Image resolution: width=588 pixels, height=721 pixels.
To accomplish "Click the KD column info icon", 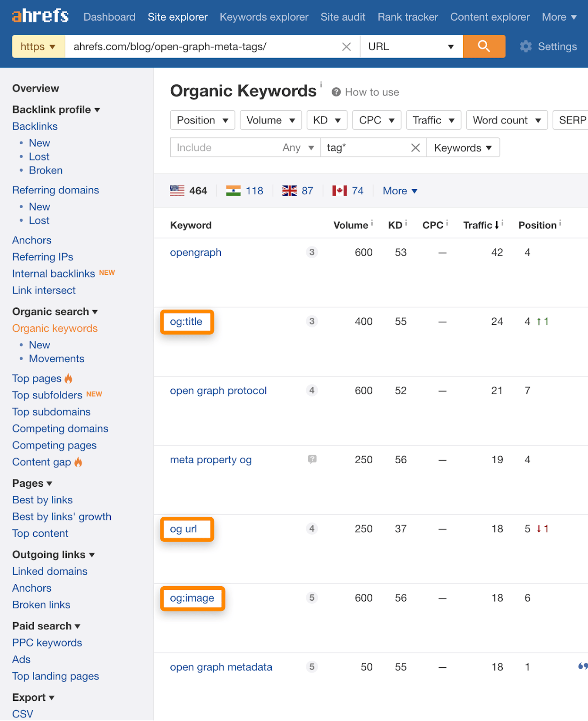I will click(x=406, y=223).
